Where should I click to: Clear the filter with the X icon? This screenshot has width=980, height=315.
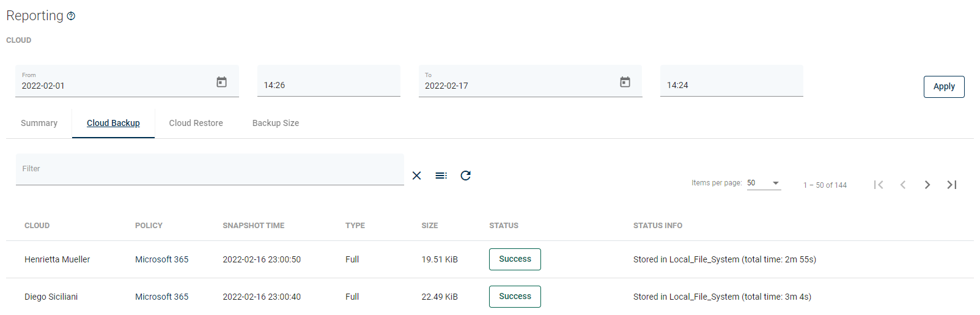[416, 176]
